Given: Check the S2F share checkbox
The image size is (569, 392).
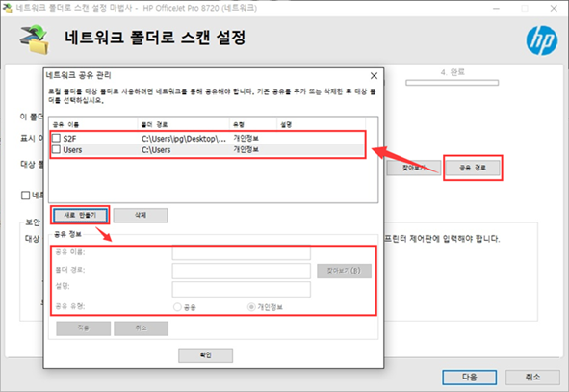Looking at the screenshot, I should [56, 138].
